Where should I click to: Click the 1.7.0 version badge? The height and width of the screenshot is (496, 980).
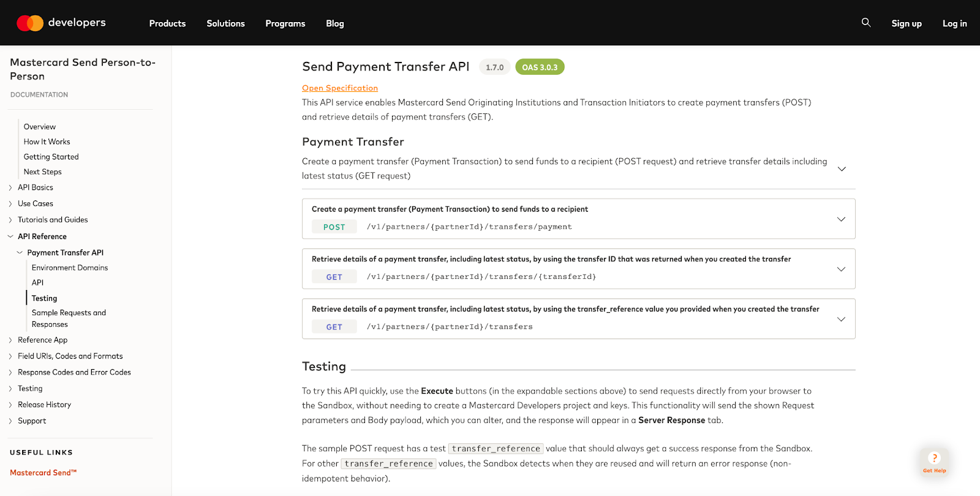point(494,67)
